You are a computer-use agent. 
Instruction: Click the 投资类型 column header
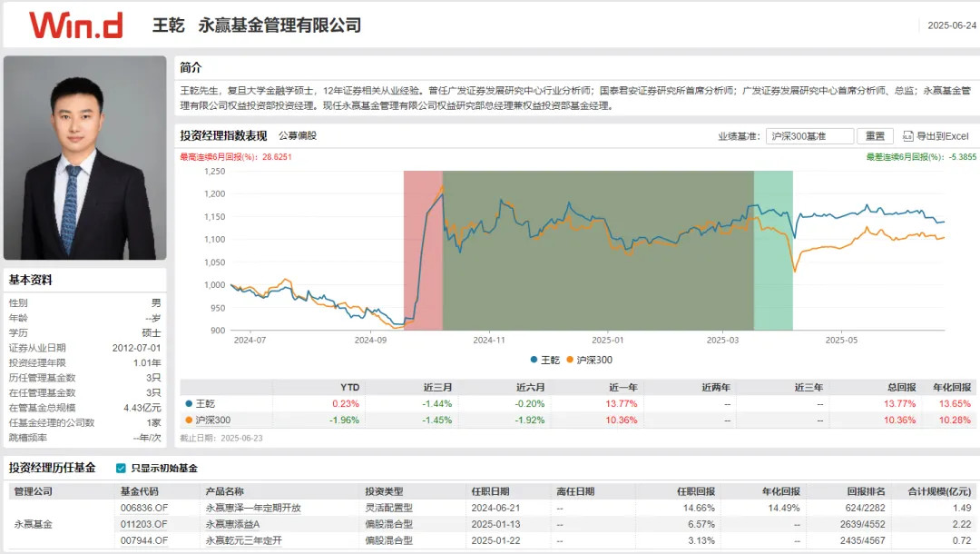click(x=385, y=491)
